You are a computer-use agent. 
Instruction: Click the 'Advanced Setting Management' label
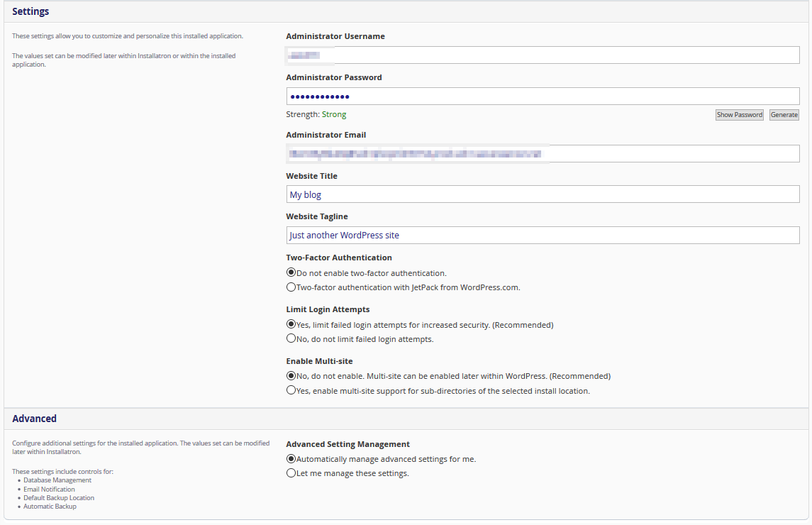click(x=348, y=444)
